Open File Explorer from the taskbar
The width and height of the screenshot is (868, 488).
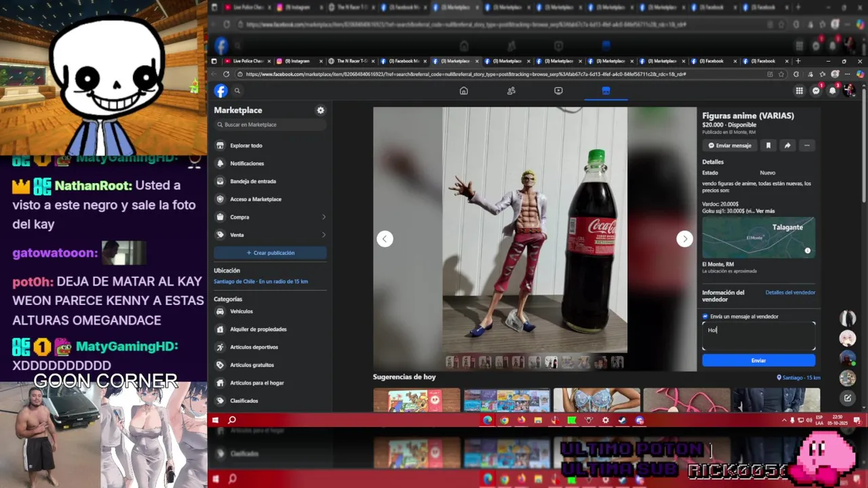coord(538,420)
